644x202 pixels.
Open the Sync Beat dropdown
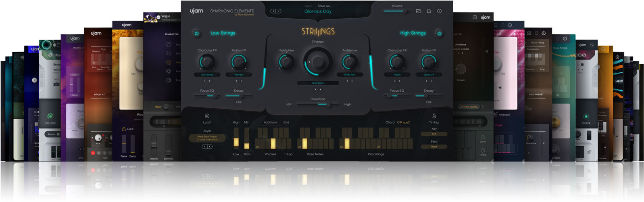tap(434, 147)
